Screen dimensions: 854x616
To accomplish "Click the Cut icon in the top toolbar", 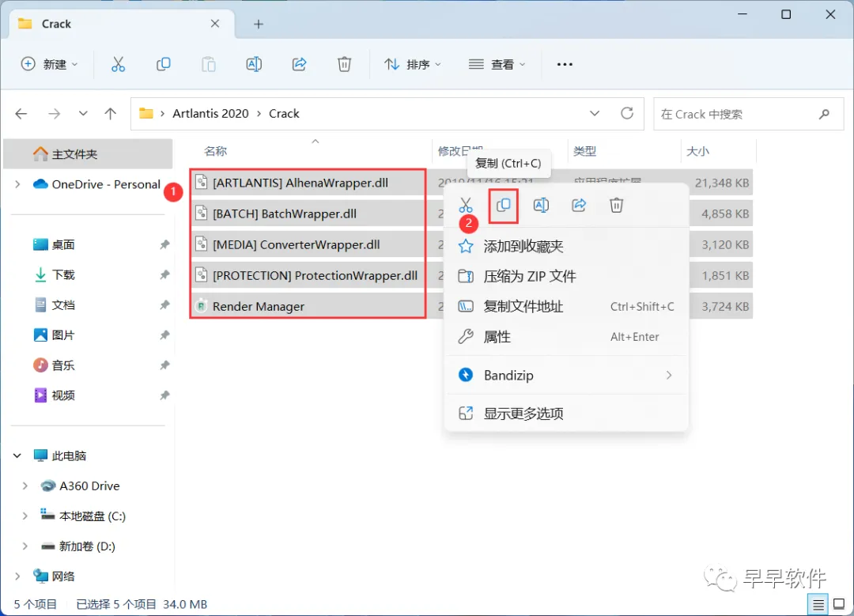I will pyautogui.click(x=118, y=64).
